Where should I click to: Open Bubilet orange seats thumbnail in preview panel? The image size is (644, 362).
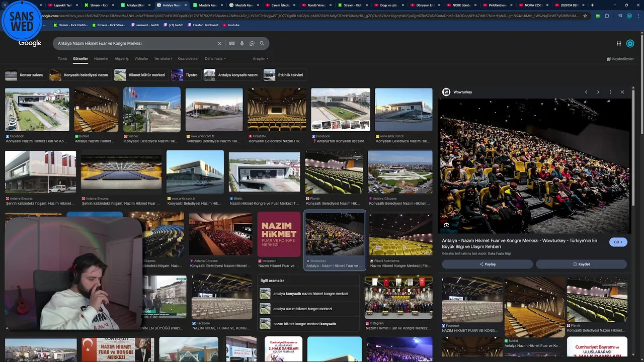534,307
